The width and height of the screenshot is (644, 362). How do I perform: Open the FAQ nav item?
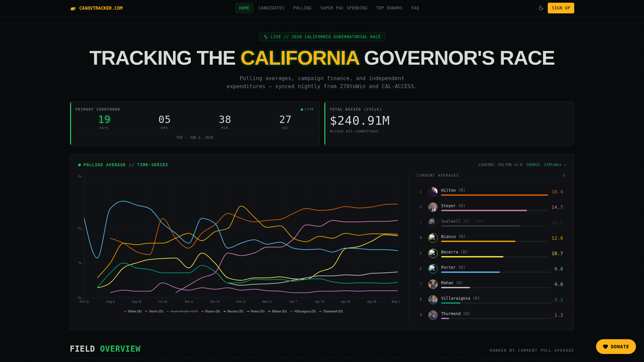(x=415, y=8)
